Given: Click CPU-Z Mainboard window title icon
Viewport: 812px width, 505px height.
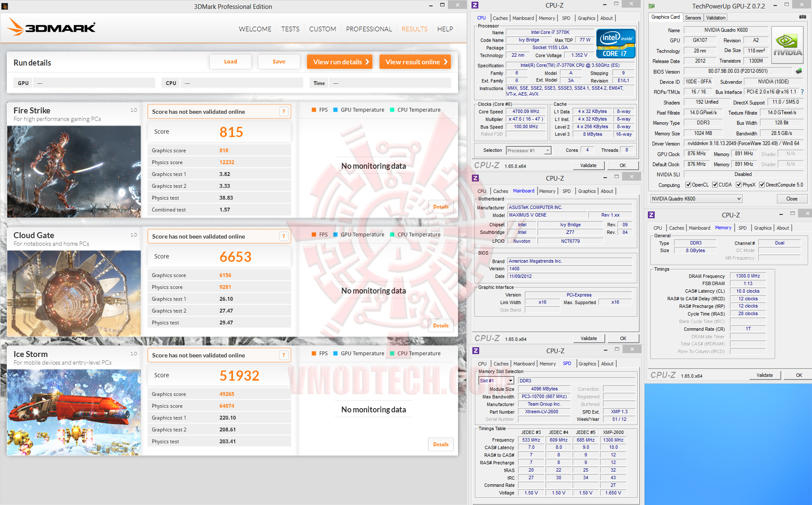Looking at the screenshot, I should (475, 178).
